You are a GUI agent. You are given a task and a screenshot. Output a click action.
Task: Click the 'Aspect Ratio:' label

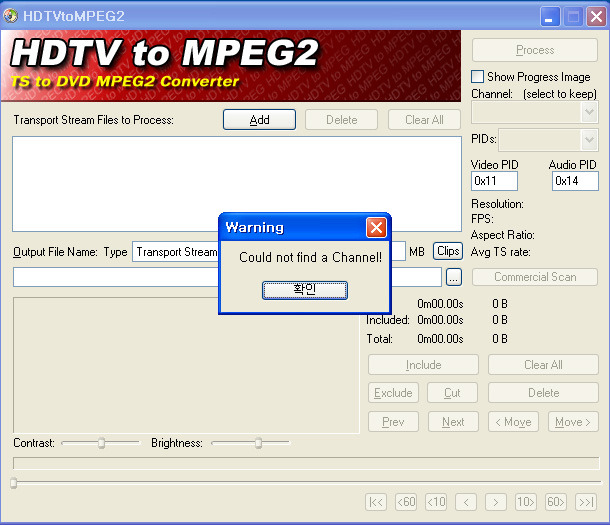pos(502,235)
